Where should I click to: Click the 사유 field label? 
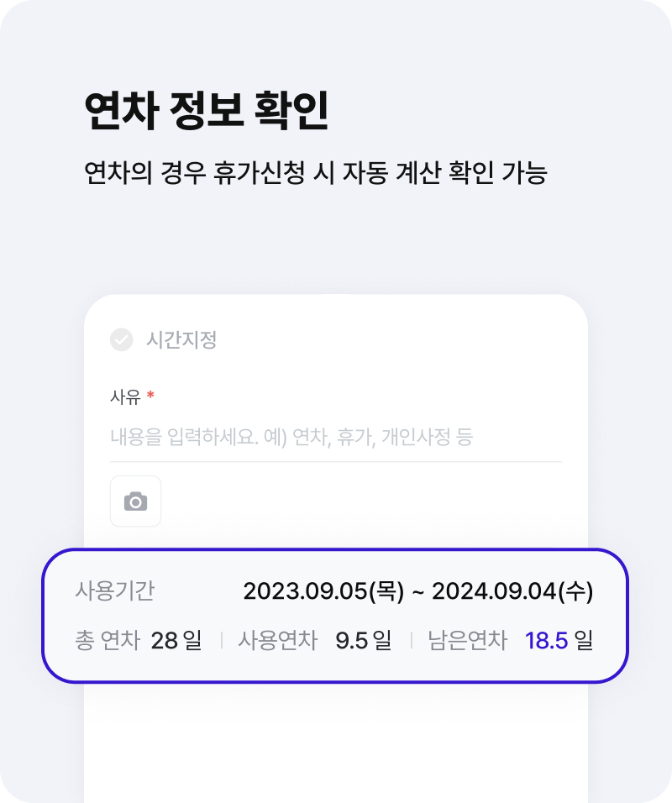click(125, 397)
